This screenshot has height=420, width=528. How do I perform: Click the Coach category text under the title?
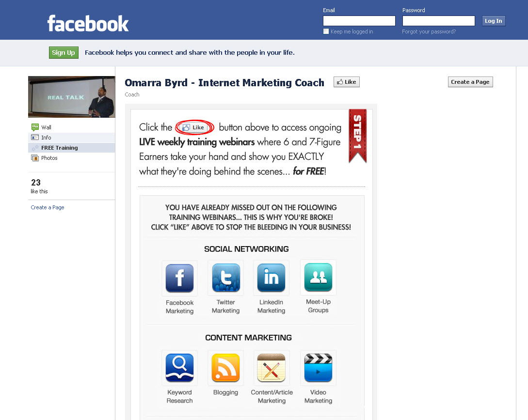[132, 94]
